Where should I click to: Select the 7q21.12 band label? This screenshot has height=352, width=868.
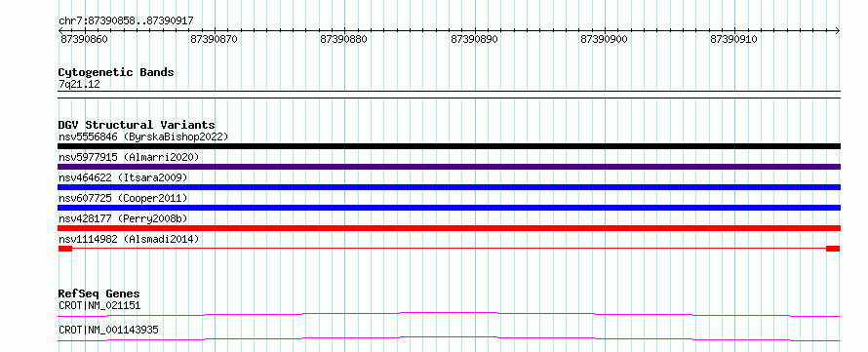pyautogui.click(x=79, y=85)
